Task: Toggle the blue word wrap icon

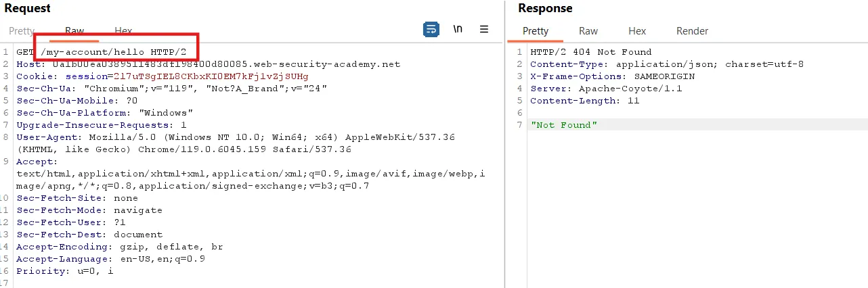Action: point(431,29)
